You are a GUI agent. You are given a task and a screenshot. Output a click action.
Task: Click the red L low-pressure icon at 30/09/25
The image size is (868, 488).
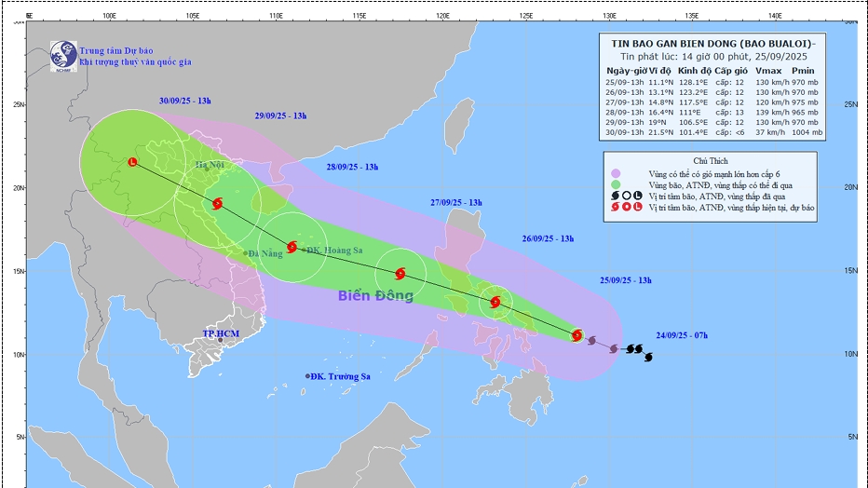coord(132,162)
